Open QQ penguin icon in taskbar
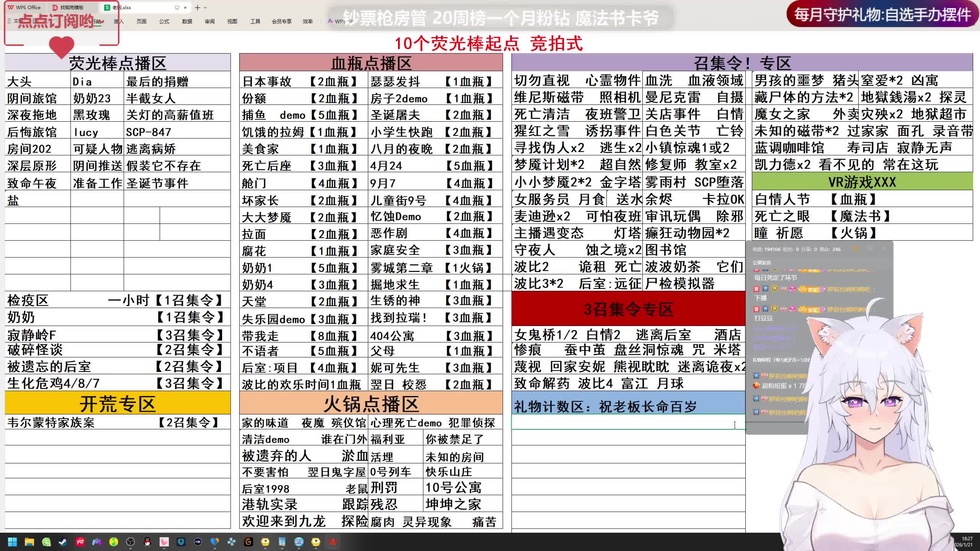 (x=147, y=542)
